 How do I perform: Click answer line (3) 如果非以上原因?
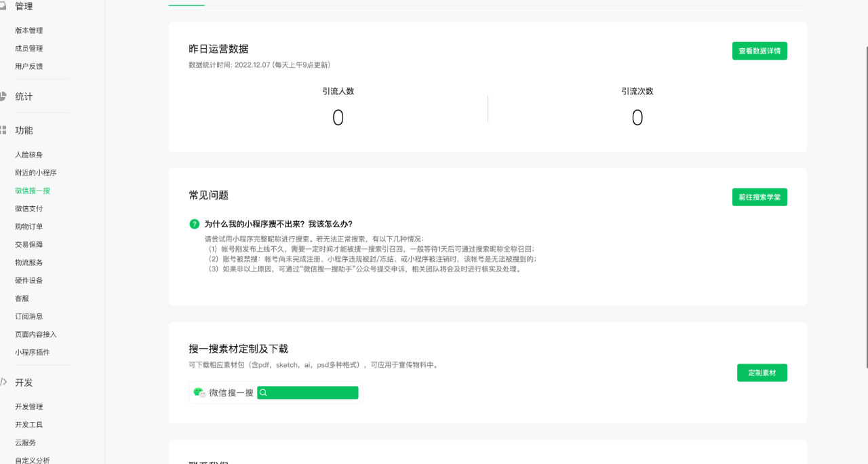(365, 269)
